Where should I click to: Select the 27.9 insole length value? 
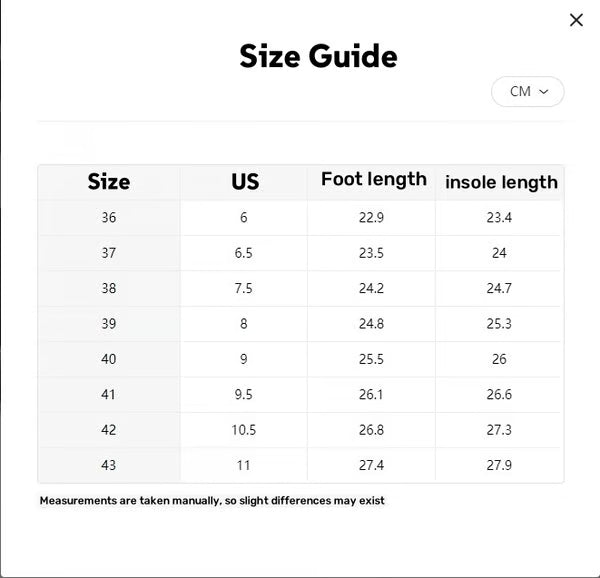click(x=499, y=465)
